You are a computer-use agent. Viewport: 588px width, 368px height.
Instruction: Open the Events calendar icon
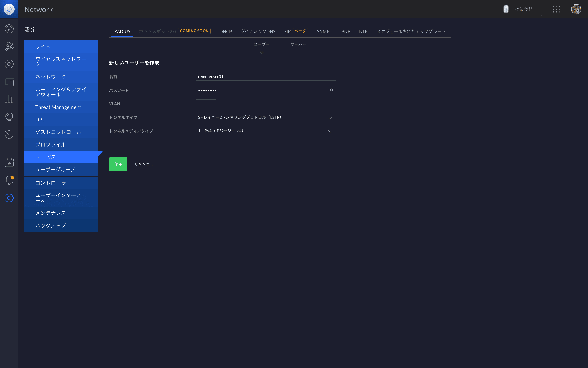9,163
